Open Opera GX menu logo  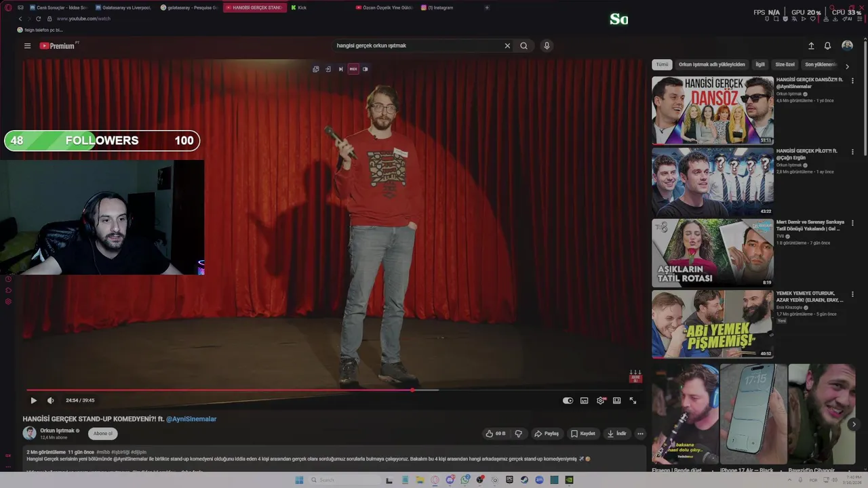8,7
